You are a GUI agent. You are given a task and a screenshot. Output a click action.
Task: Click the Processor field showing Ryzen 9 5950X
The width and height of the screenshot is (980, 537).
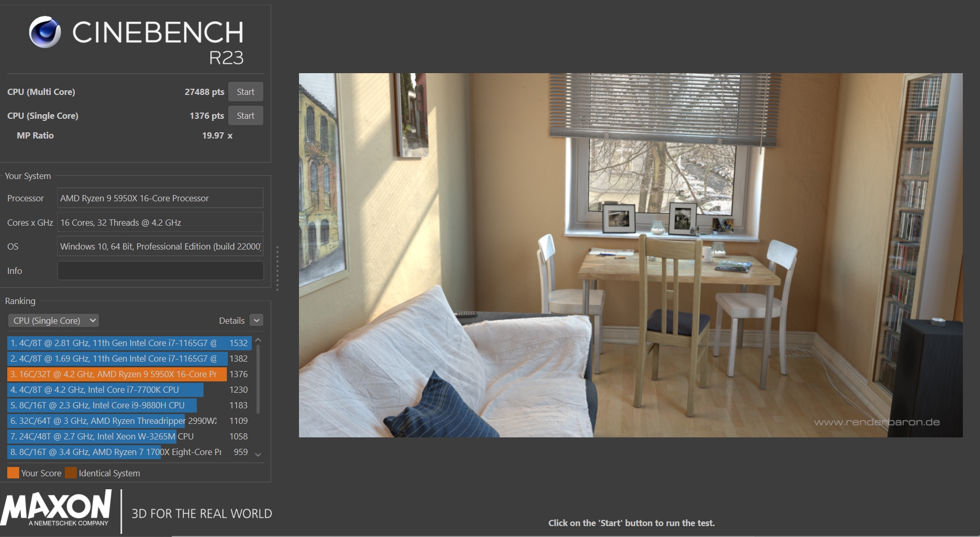pyautogui.click(x=160, y=198)
